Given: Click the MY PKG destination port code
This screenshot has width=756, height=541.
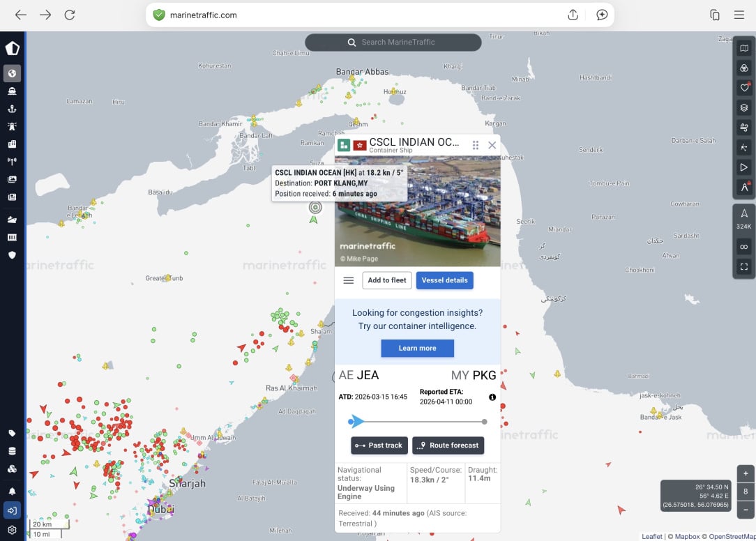Looking at the screenshot, I should click(474, 375).
